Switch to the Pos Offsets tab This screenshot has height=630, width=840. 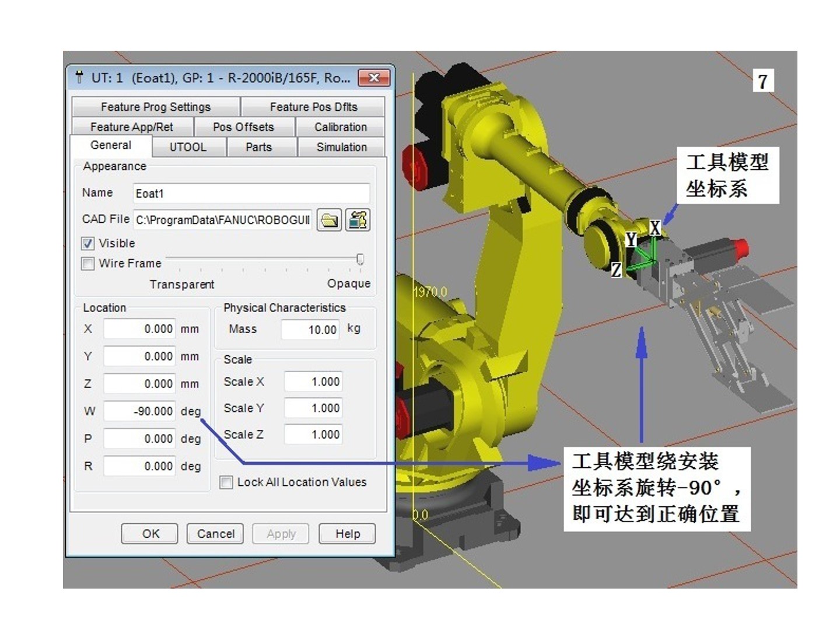click(243, 127)
